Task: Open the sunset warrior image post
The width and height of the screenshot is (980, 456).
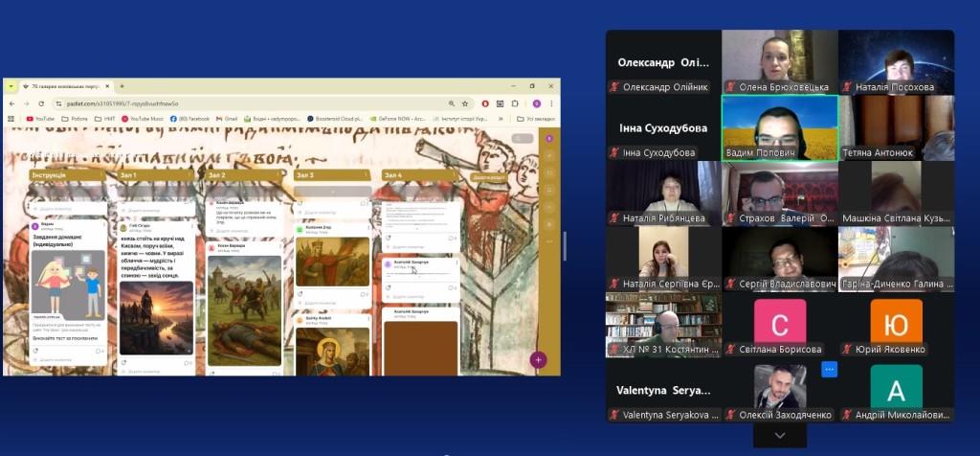Action: (x=157, y=315)
